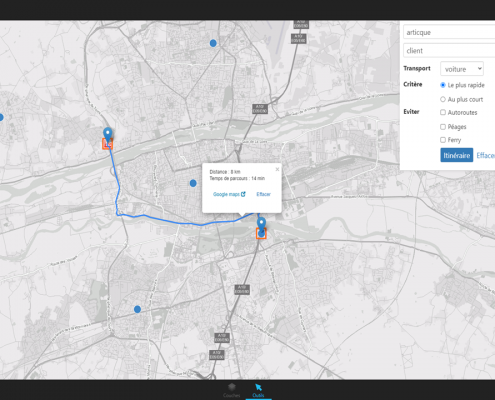Click Effacer link next to Itinéraire button
Viewport: 495px width, 400px height.
coord(486,155)
